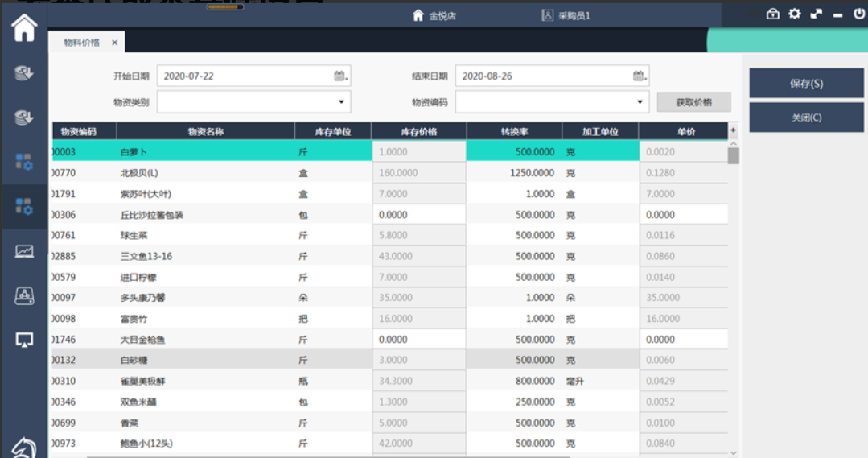The width and height of the screenshot is (868, 458).
Task: Click the padlock lock icon in title bar
Action: pyautogui.click(x=772, y=14)
